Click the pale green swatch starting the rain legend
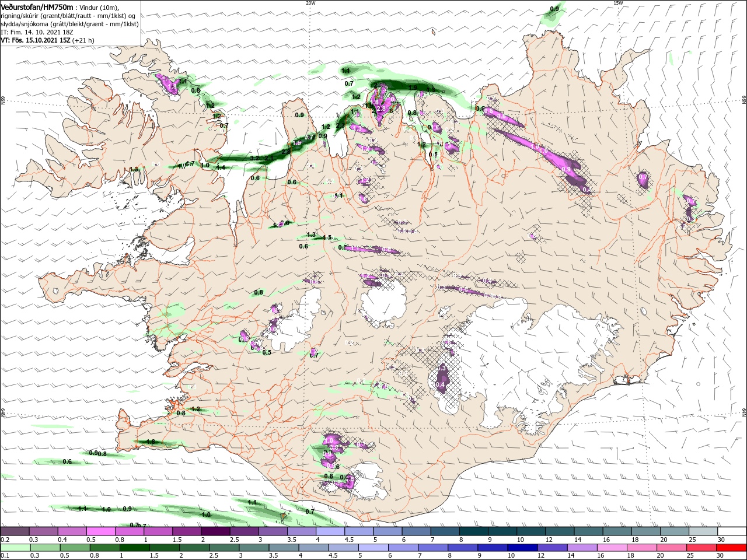 [15, 548]
